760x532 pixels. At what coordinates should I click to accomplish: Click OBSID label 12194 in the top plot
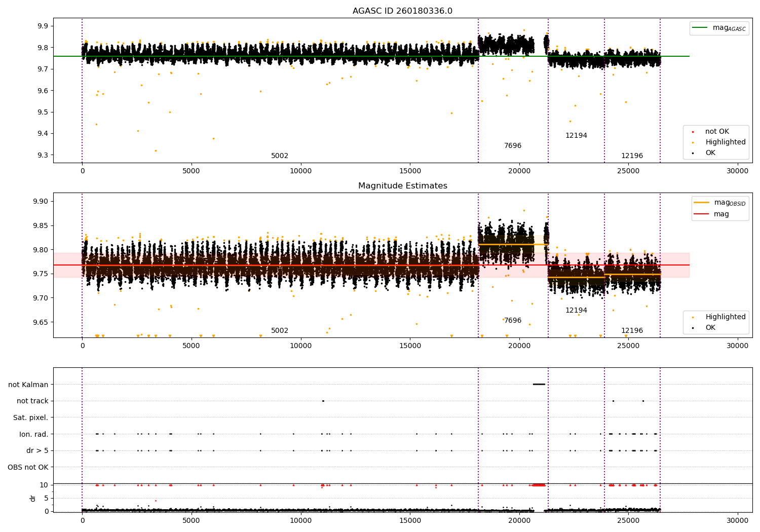(x=576, y=136)
